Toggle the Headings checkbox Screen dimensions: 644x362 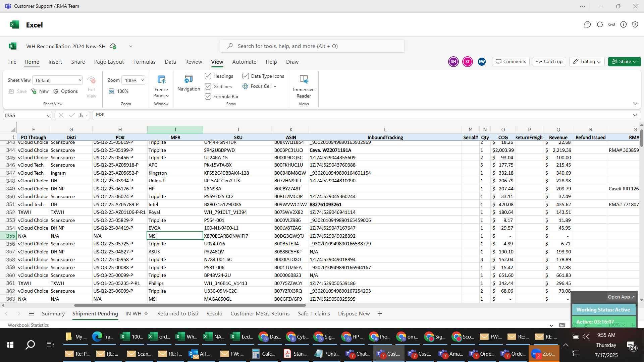208,76
